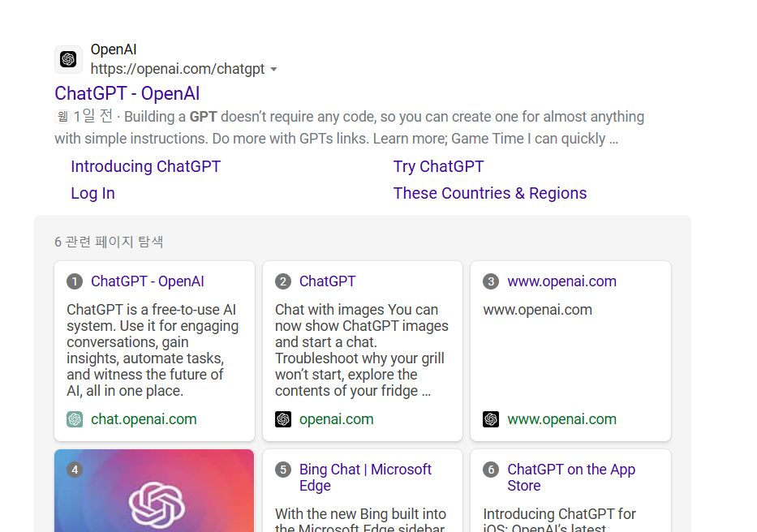Click the number 1 badge on first card
The height and width of the screenshot is (532, 757).
click(75, 281)
